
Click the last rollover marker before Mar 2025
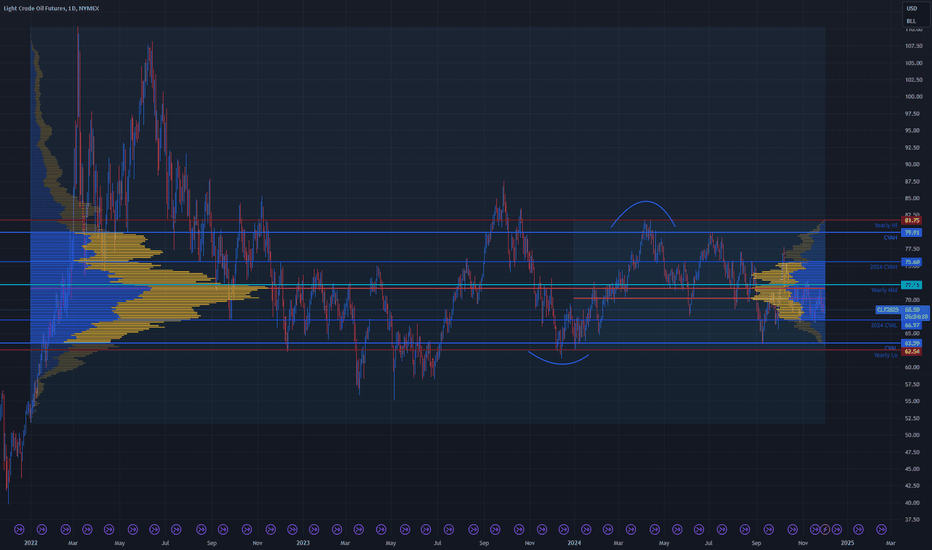pos(881,529)
